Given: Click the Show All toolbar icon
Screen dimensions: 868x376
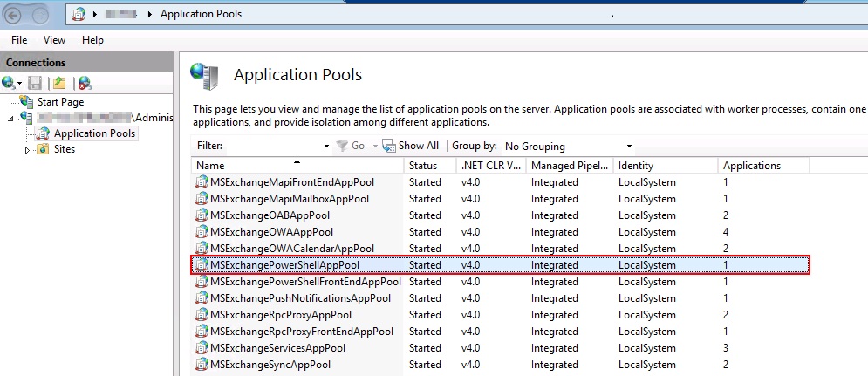Looking at the screenshot, I should click(x=389, y=147).
